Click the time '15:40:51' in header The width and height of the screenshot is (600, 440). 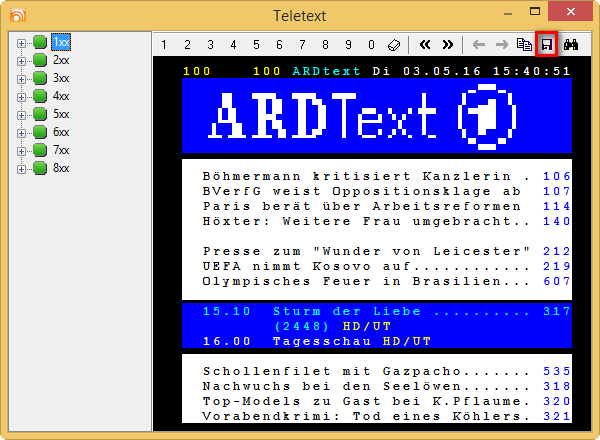click(x=532, y=71)
